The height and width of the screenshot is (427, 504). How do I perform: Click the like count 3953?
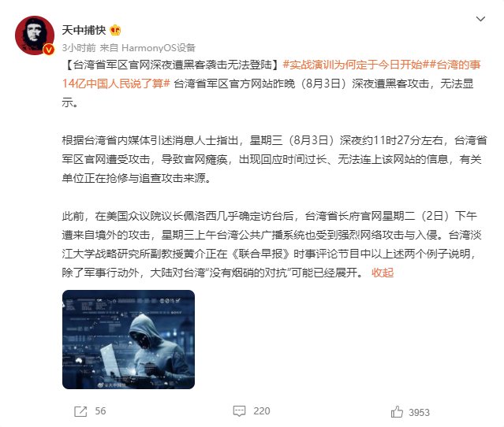pos(419,412)
